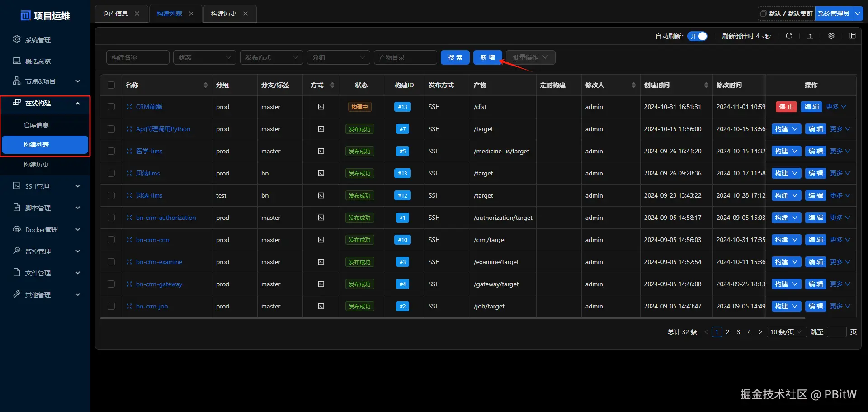Open the 系统管理员 user dropdown arrow
This screenshot has width=868, height=412.
click(x=857, y=14)
